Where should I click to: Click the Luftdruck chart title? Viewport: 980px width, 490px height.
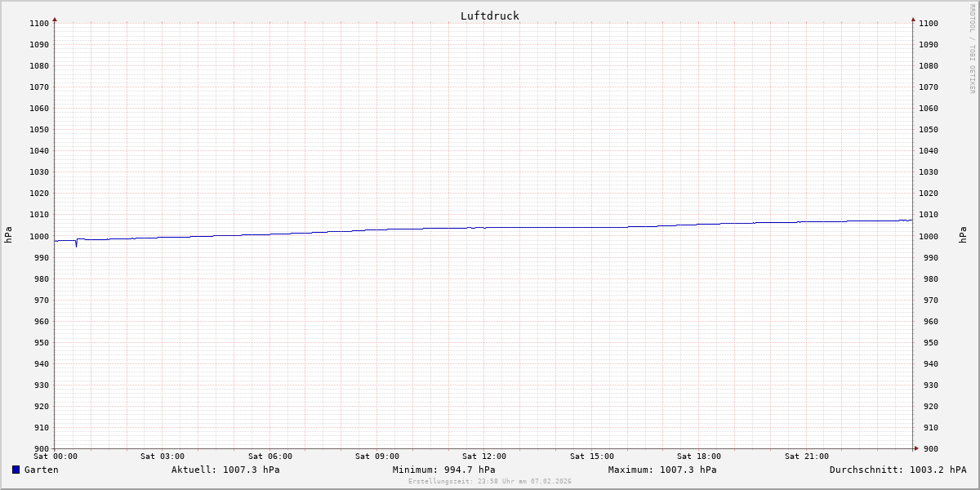click(x=489, y=16)
